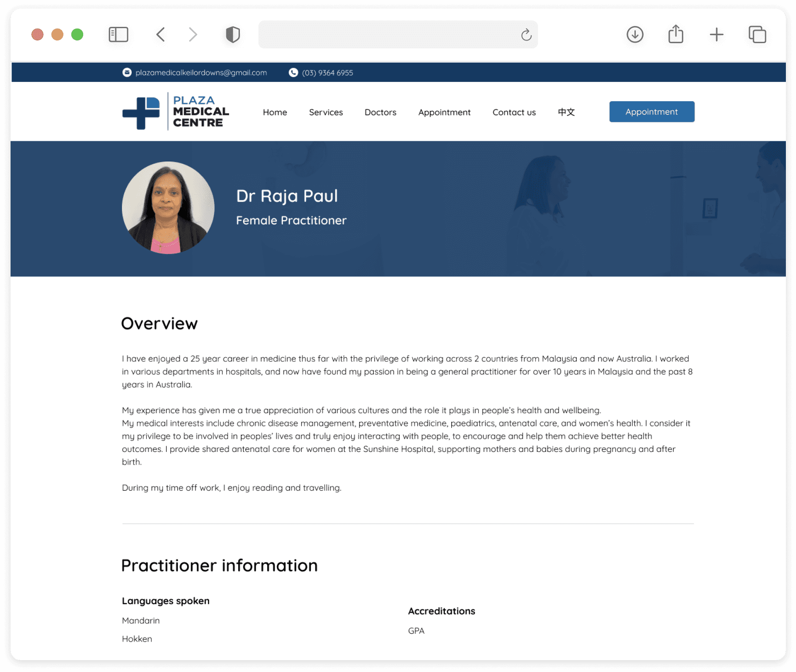Open a new tab with plus icon
Viewport: 796px width, 672px height.
716,34
